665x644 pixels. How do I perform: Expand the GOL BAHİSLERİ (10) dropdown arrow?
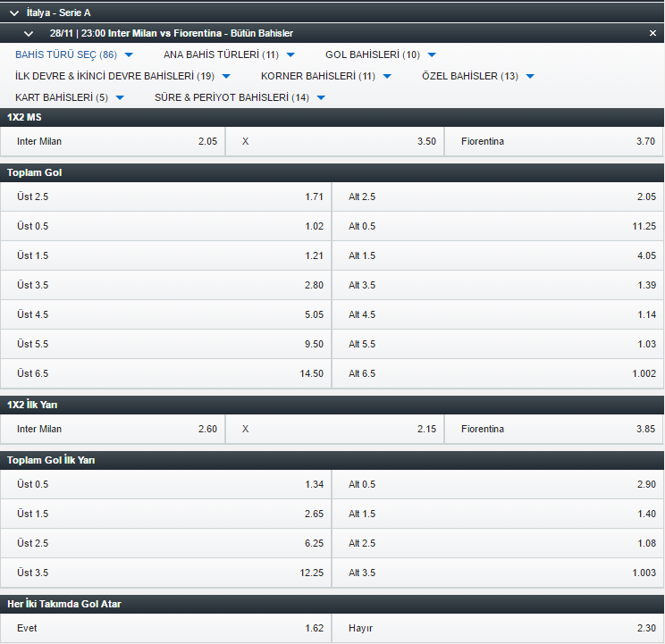coord(432,54)
